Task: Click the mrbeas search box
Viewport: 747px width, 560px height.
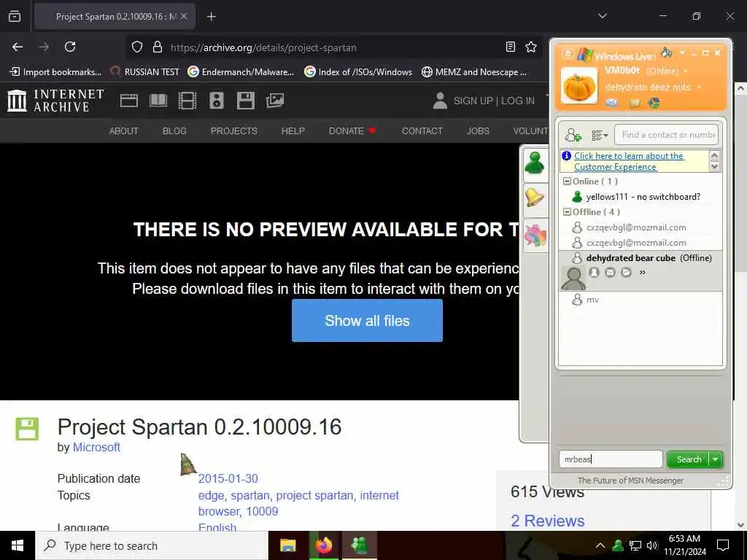Action: tap(611, 459)
